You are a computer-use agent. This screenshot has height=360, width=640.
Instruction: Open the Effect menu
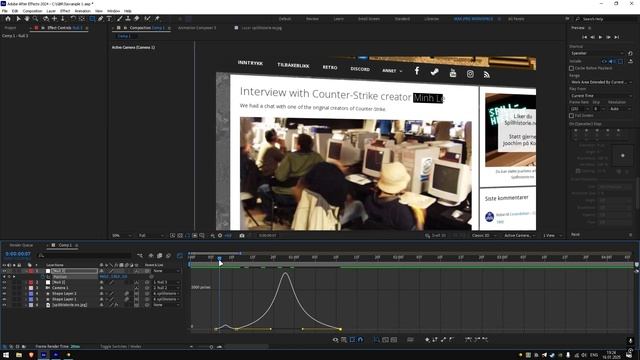click(65, 11)
